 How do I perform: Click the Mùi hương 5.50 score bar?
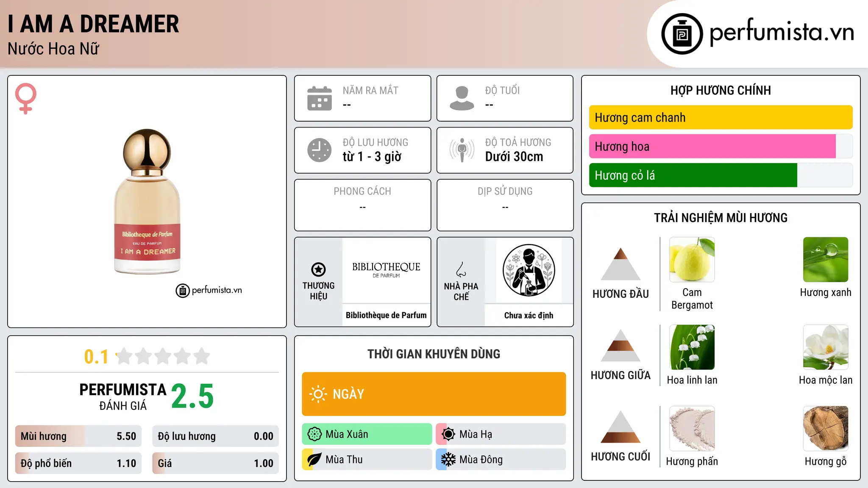pyautogui.click(x=78, y=436)
